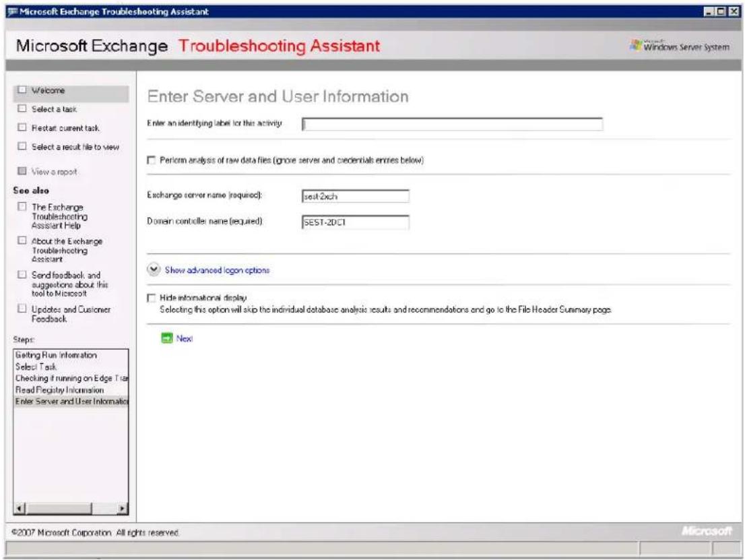Open the Select a task sidebar item
Viewport: 745px width, 560px height.
click(54, 109)
